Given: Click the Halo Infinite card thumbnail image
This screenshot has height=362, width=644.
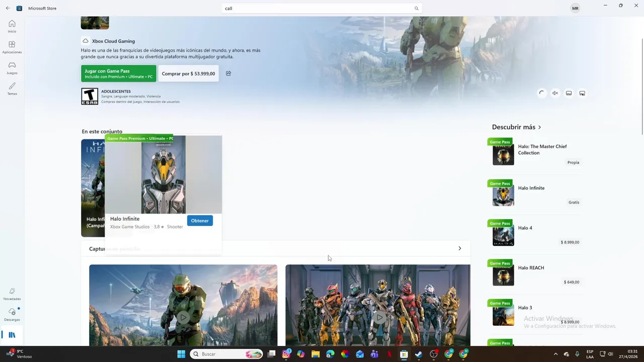Looking at the screenshot, I should tap(163, 174).
